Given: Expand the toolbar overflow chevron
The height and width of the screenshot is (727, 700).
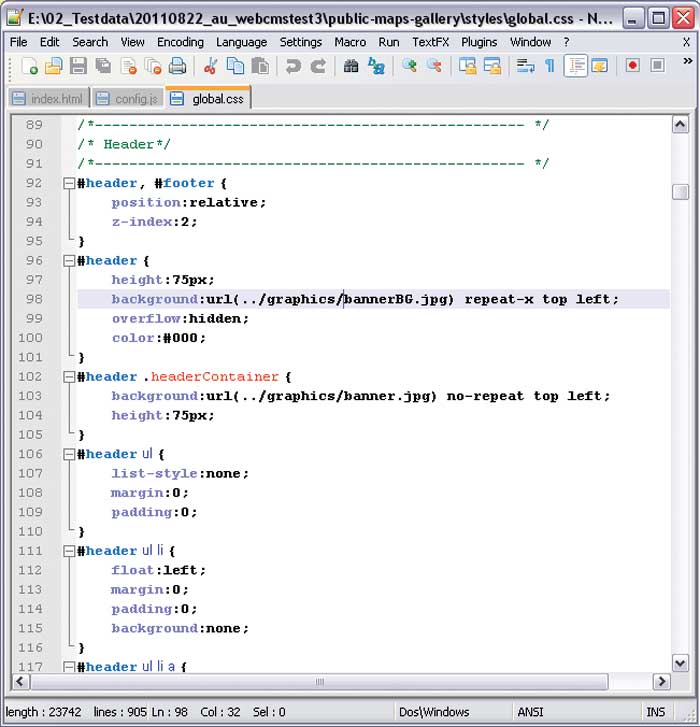Looking at the screenshot, I should tap(687, 60).
